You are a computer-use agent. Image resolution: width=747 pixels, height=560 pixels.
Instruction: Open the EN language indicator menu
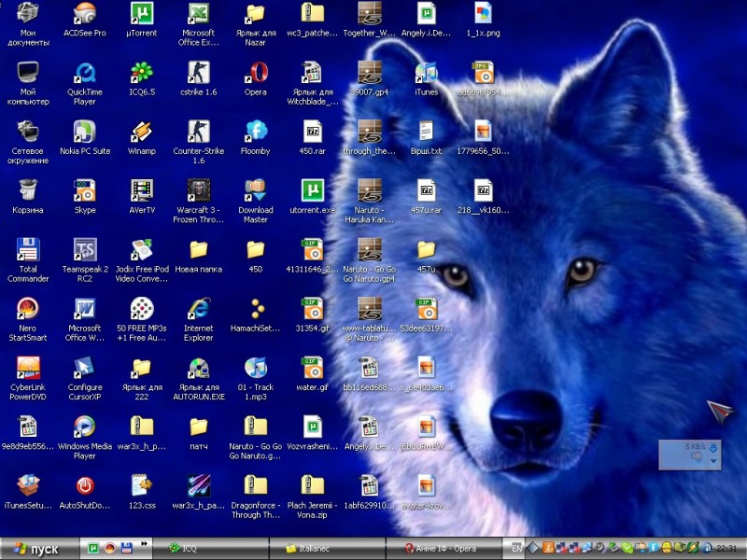click(516, 549)
